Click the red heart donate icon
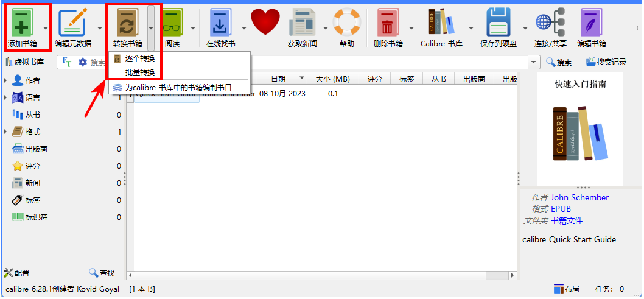This screenshot has width=644, height=299. pos(265,22)
